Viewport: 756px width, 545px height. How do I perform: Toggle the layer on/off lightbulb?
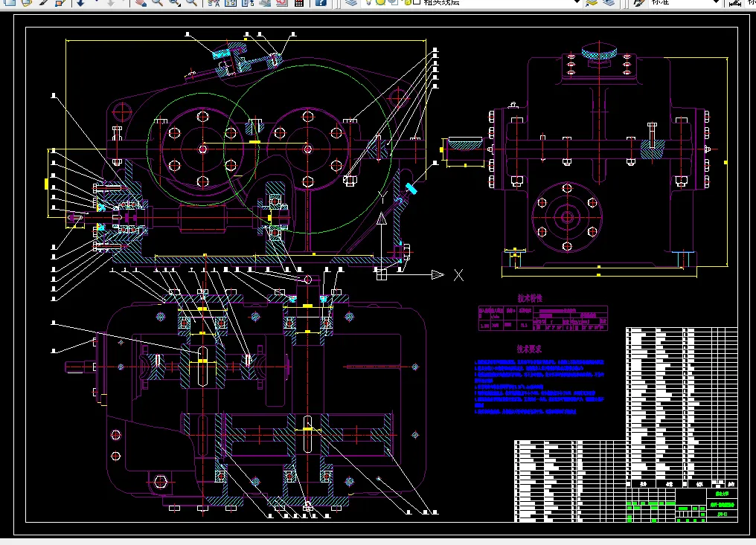coord(369,2)
